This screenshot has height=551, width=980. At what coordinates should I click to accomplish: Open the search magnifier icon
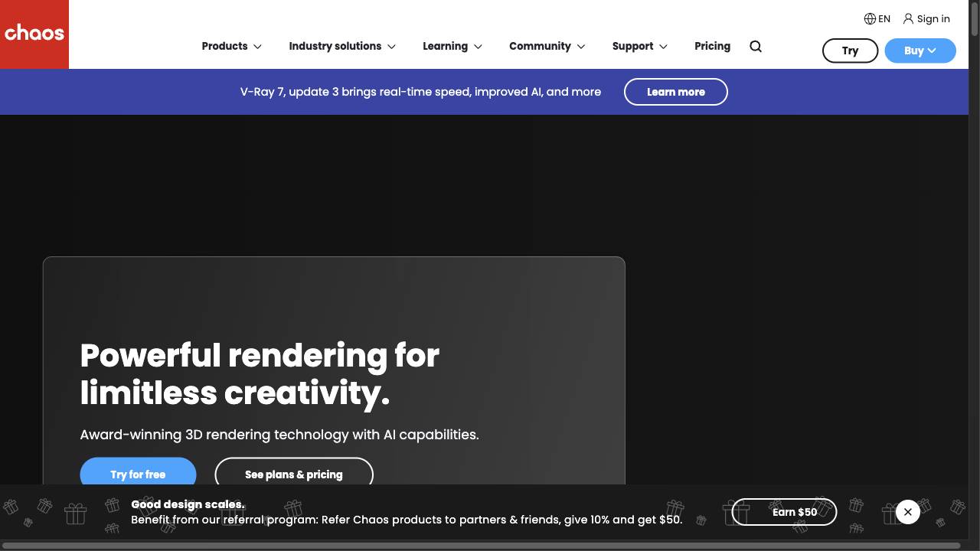[x=756, y=47]
